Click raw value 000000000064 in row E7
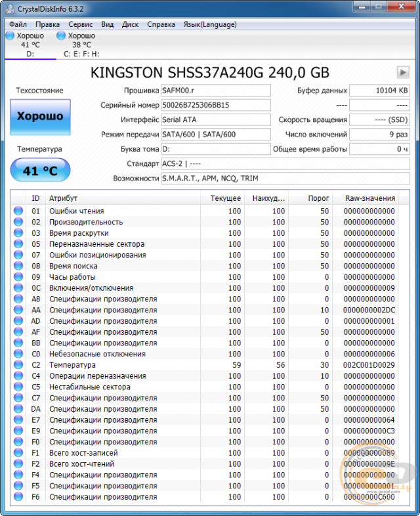The height and width of the screenshot is (516, 420). [369, 420]
